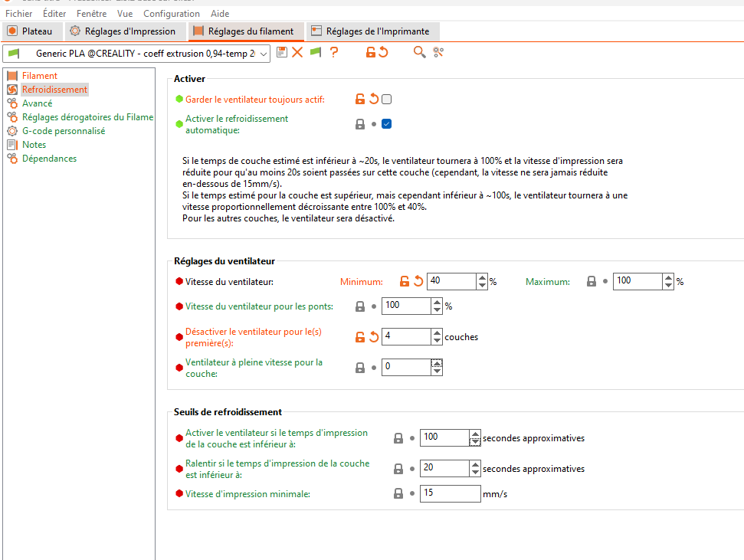Image resolution: width=744 pixels, height=560 pixels.
Task: Toggle Garder le ventilateur toujours actif checkbox
Action: click(x=387, y=99)
